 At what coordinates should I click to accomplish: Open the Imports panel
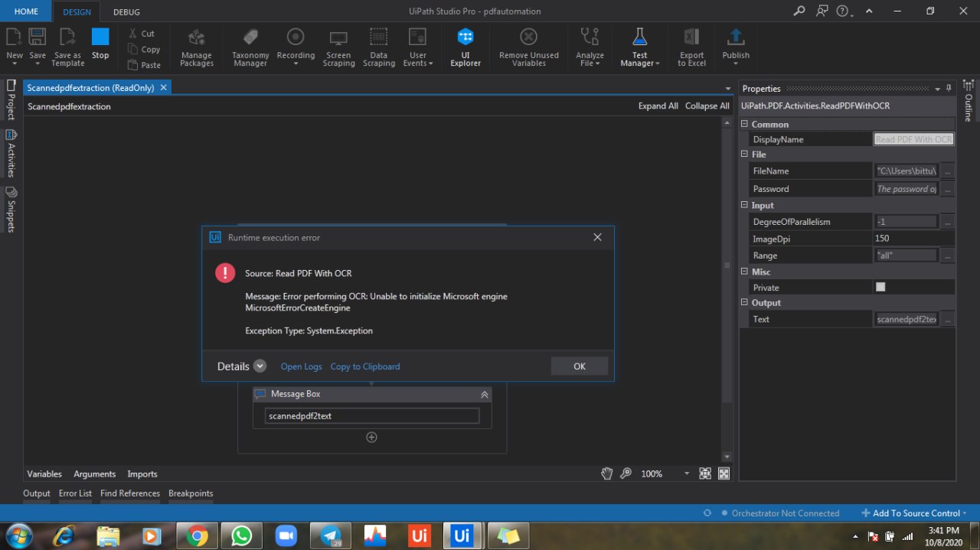[x=142, y=474]
